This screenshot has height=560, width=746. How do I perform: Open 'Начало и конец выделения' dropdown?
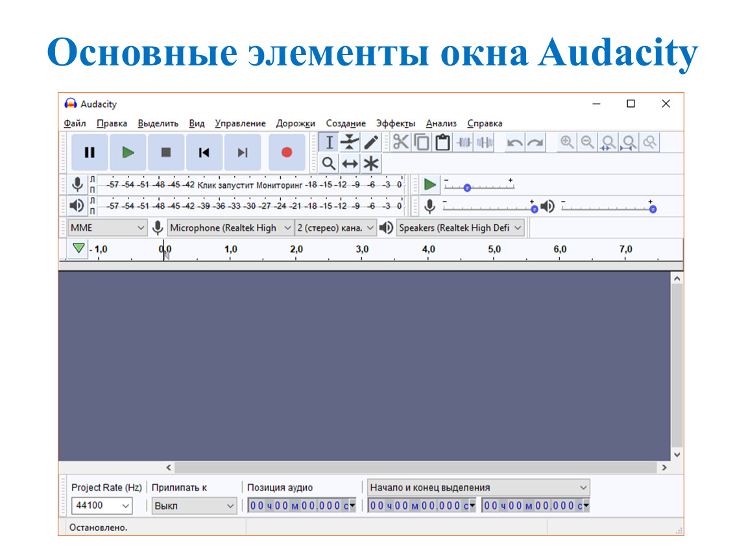[x=479, y=487]
